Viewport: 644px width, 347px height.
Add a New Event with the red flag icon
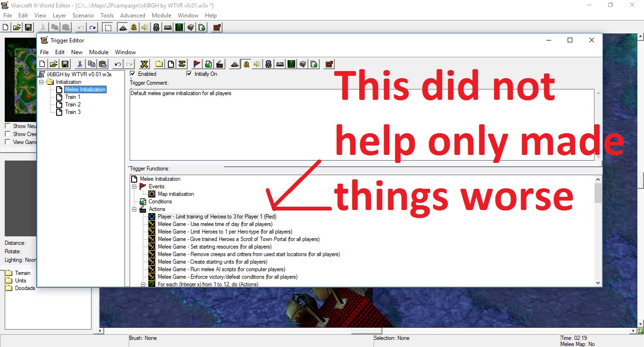(x=197, y=64)
